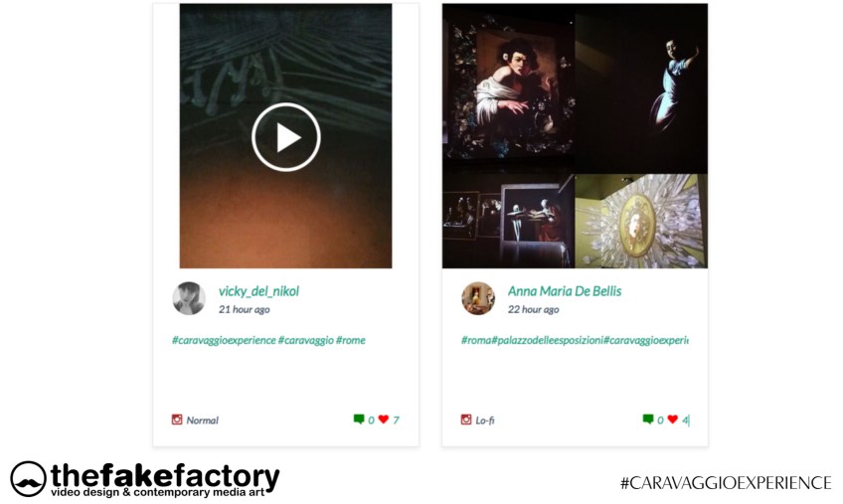Follow the #roma#palazzodelleesposizioni hashtag text
This screenshot has height=504, width=843.
point(532,340)
